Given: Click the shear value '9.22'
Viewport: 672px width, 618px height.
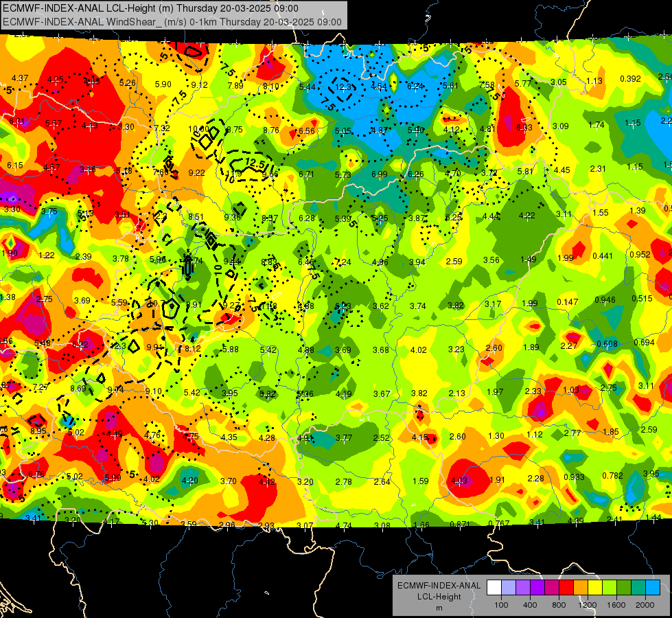Looking at the screenshot, I should (x=197, y=173).
